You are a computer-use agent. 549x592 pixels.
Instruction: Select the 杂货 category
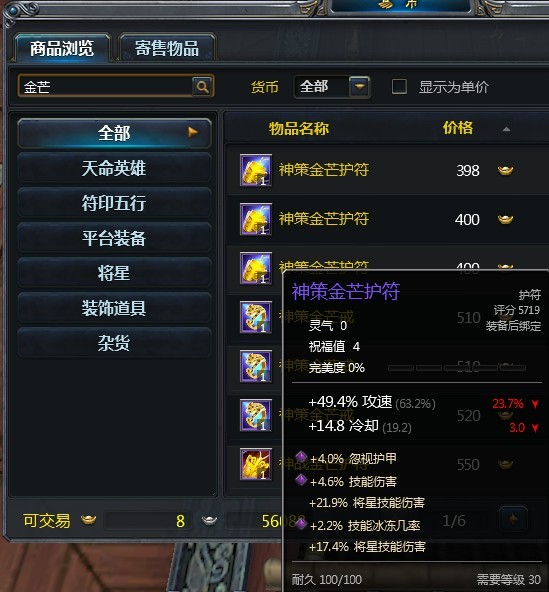point(114,343)
